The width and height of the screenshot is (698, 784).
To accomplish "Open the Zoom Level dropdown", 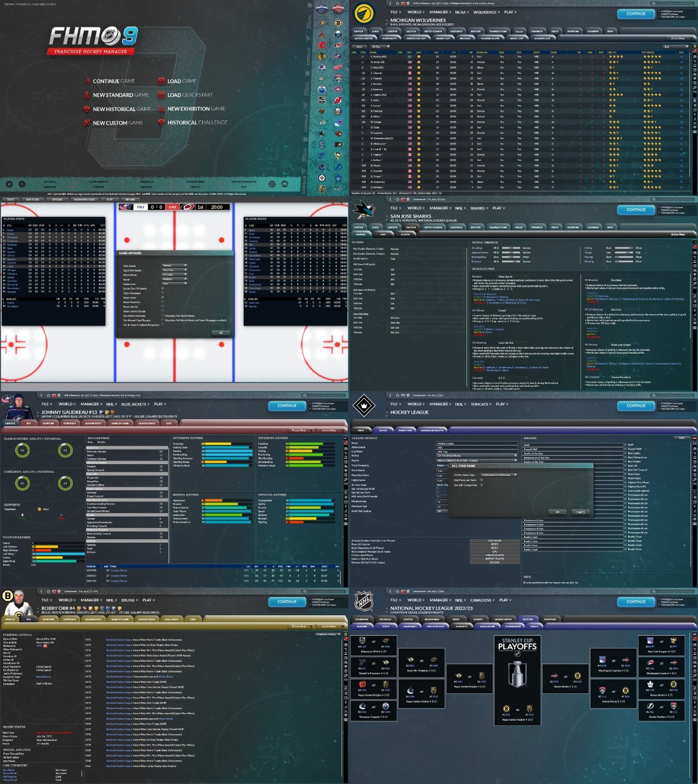I will point(174,284).
